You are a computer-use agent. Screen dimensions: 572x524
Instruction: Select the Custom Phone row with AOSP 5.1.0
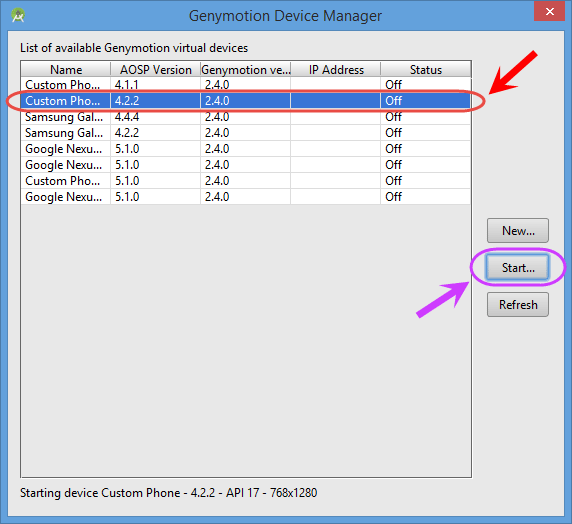[246, 181]
